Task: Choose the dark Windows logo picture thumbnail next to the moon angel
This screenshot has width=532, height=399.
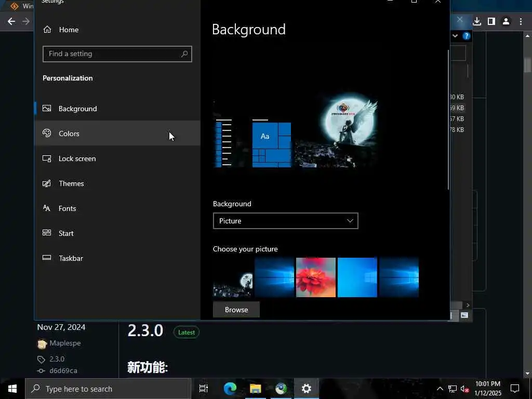Action: 274,277
